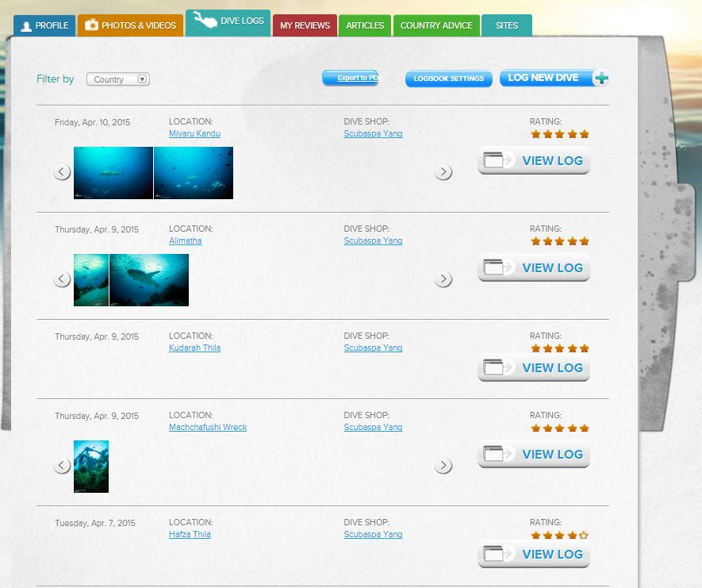
Task: View log for the Kudarah Thila dive
Action: (x=534, y=367)
